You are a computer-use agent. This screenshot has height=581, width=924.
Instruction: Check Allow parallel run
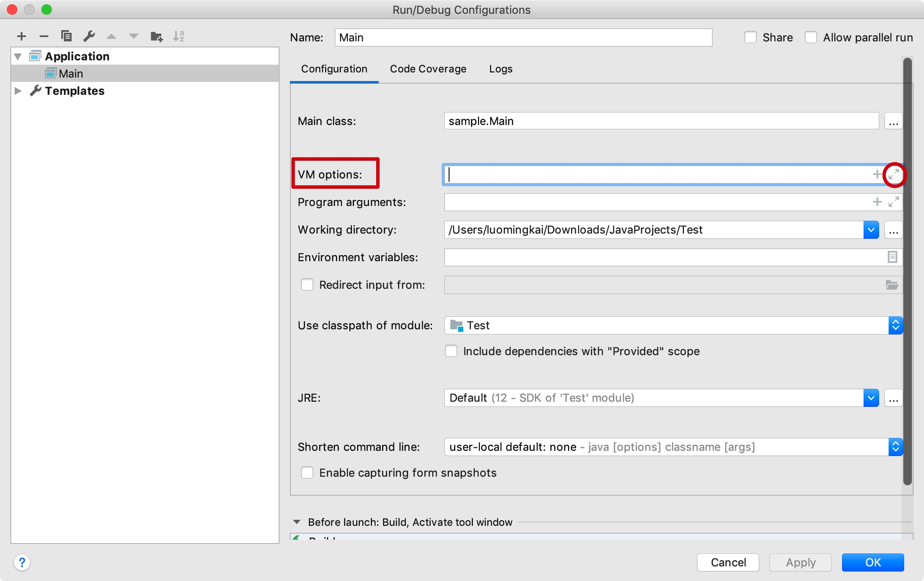click(x=811, y=37)
